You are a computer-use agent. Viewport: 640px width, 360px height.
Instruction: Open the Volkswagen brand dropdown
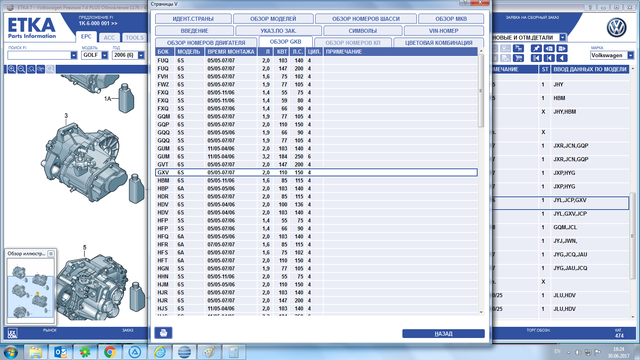pos(631,55)
